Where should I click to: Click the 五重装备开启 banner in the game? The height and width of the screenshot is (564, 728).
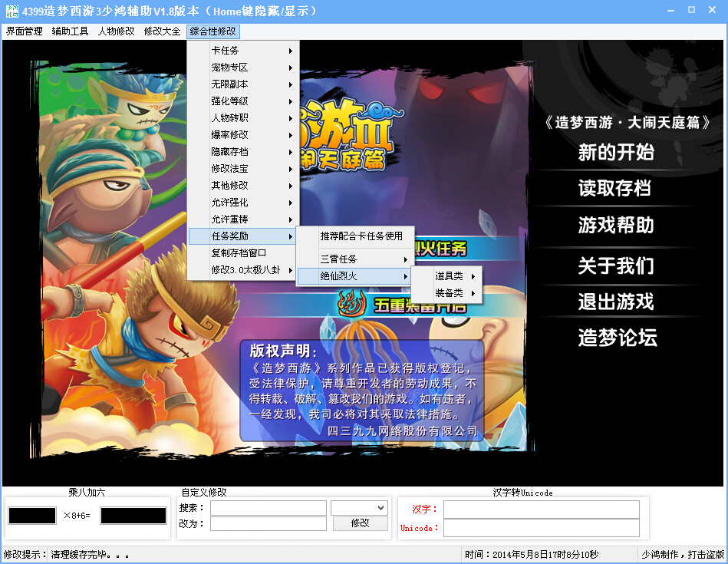pyautogui.click(x=420, y=305)
